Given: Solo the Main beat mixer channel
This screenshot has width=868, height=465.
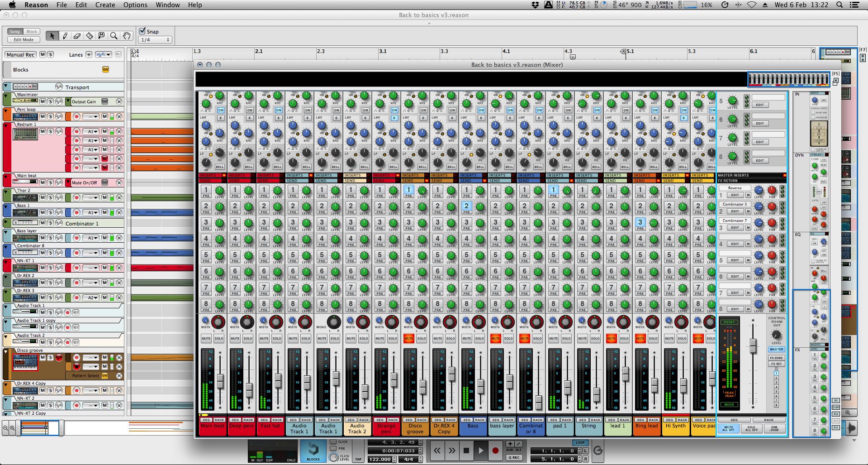Looking at the screenshot, I should (x=219, y=338).
